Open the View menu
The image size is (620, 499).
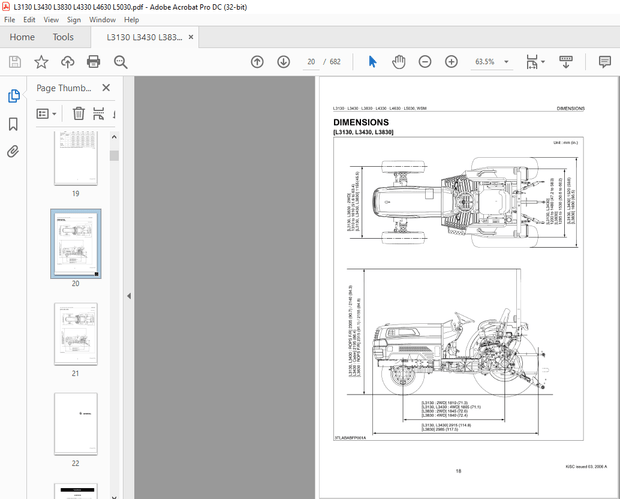(51, 20)
